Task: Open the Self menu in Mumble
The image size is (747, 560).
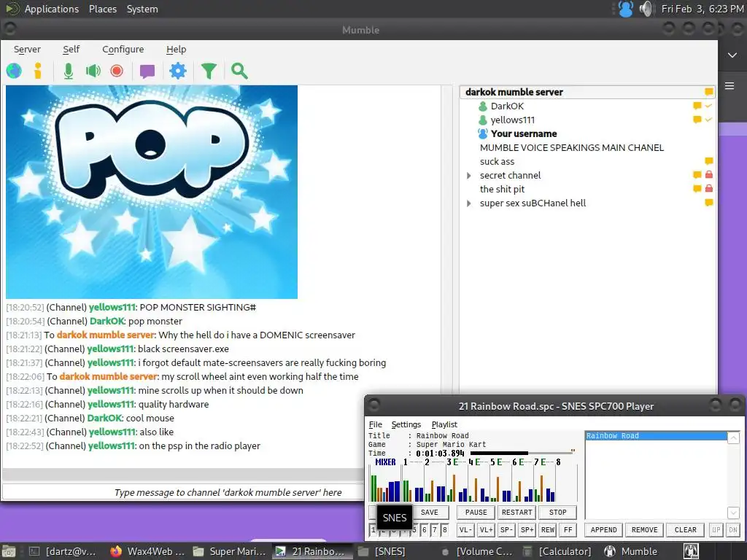Action: pos(71,49)
